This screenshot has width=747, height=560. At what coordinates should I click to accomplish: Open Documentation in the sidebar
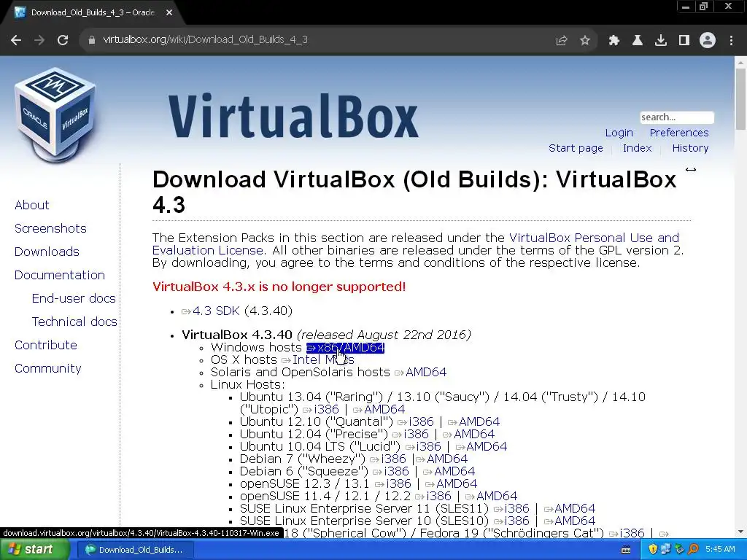tap(60, 275)
